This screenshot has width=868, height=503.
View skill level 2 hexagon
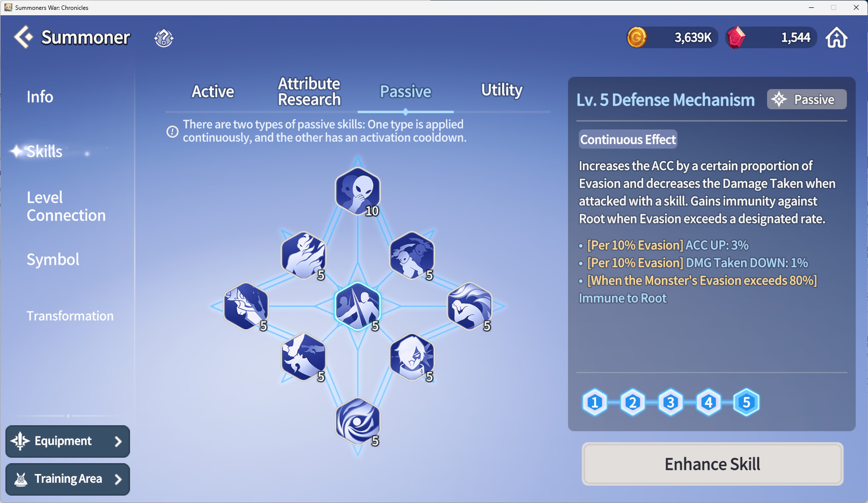633,403
